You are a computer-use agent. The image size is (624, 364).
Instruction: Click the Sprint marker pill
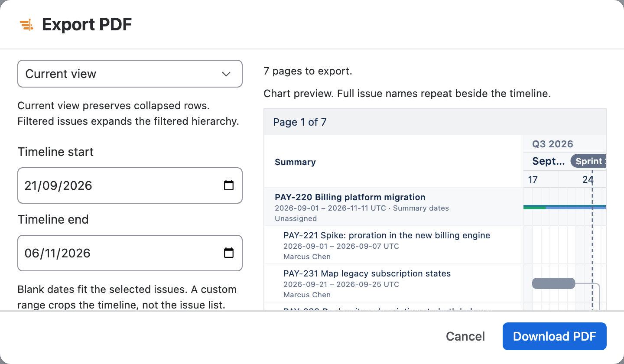click(588, 161)
